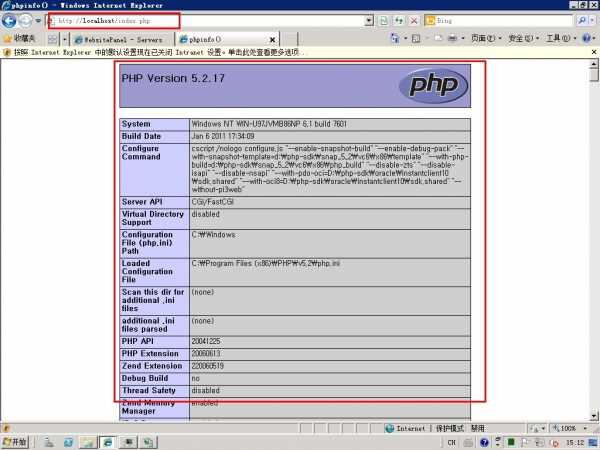Screen dimensions: 600x450
Task: Close the phpinfo() tab
Action: 272,39
